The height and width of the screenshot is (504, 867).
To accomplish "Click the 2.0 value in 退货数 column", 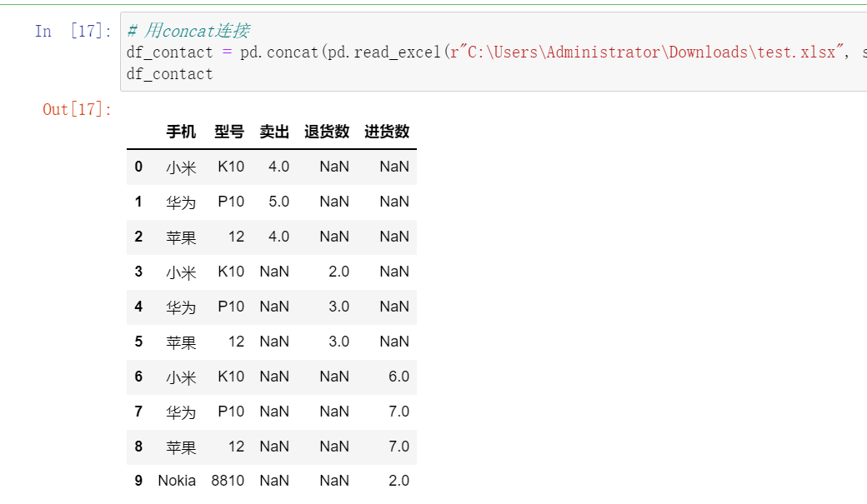I will [x=338, y=272].
